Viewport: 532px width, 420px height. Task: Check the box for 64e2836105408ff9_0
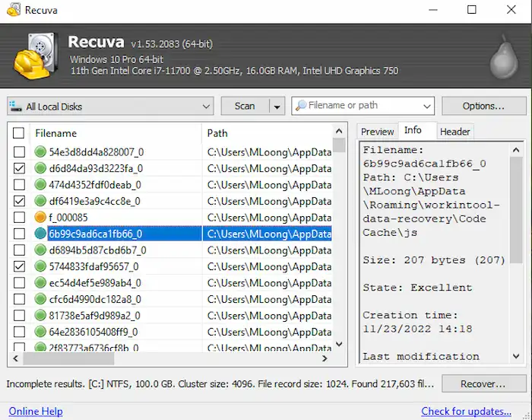tap(19, 332)
